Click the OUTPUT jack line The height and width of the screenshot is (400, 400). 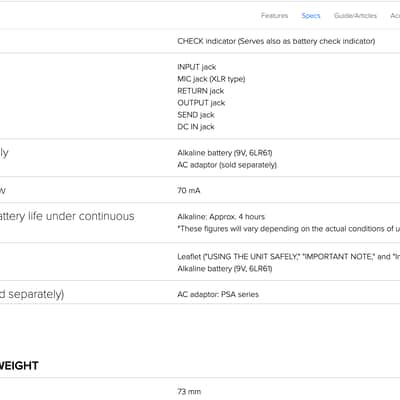(x=201, y=103)
